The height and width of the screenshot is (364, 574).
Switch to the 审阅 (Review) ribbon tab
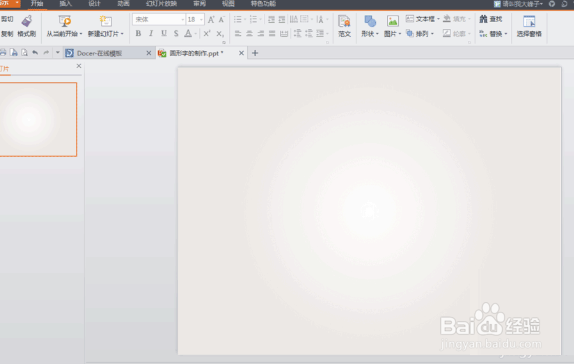tap(200, 4)
